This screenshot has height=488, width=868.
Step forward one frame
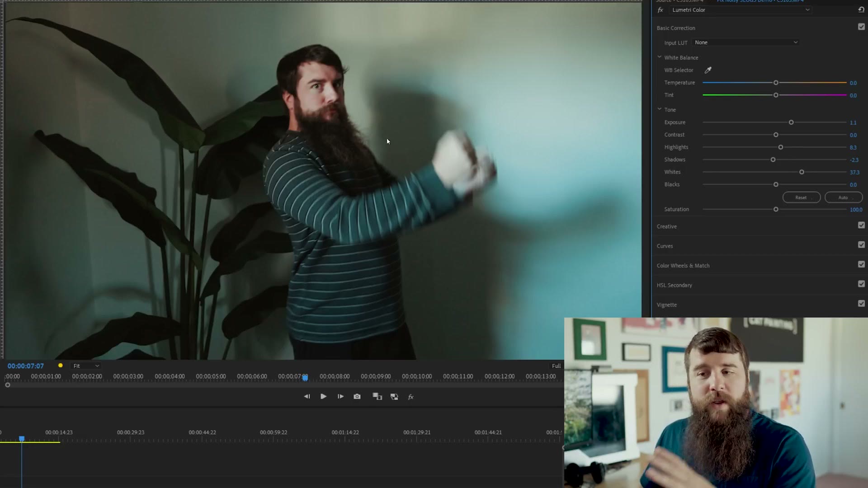[340, 396]
